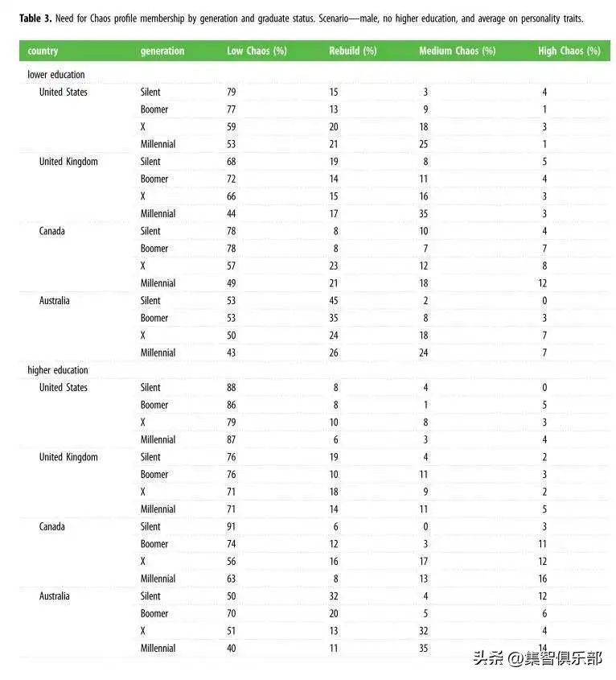Click "Canada" under higher education

click(x=52, y=526)
